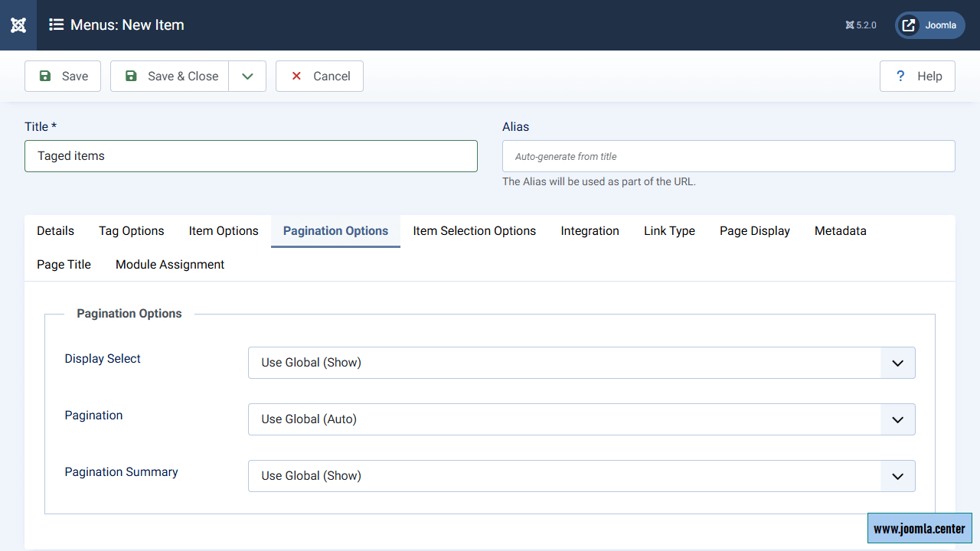Click Save & Close
980x551 pixels.
tap(170, 77)
